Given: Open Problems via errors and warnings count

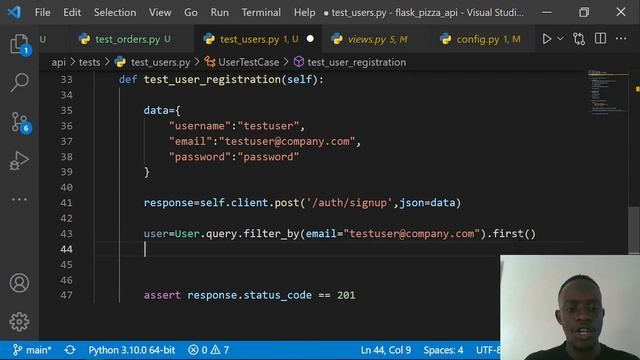Looking at the screenshot, I should point(208,350).
